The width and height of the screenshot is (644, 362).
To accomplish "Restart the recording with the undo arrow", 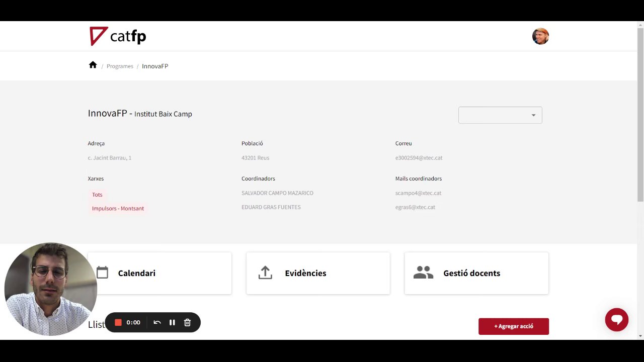I will coord(157,322).
